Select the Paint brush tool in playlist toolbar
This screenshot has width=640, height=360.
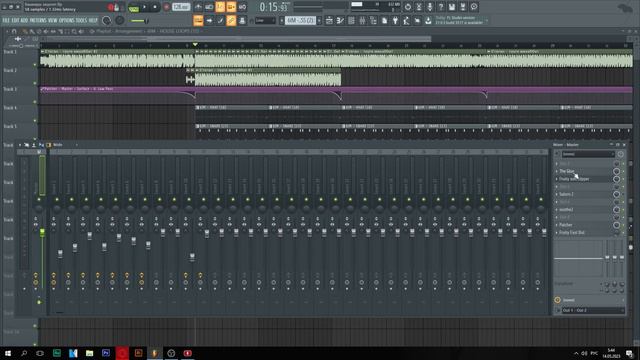(32, 31)
